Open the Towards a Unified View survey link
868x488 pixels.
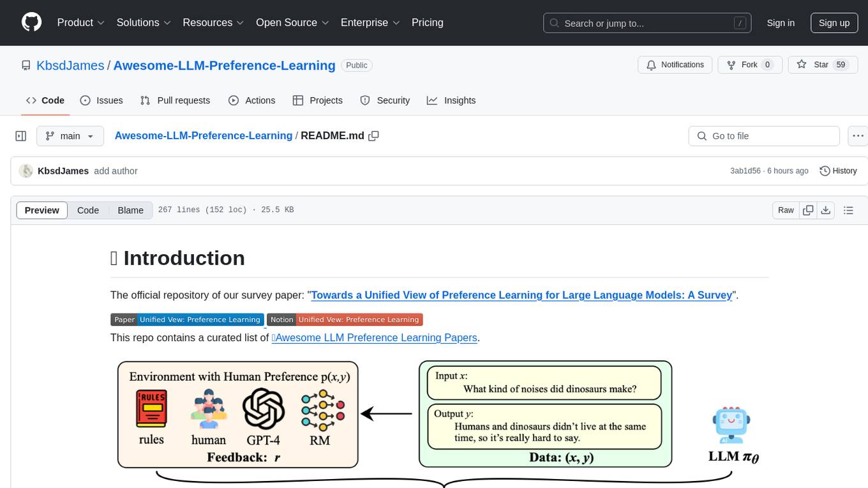[521, 295]
